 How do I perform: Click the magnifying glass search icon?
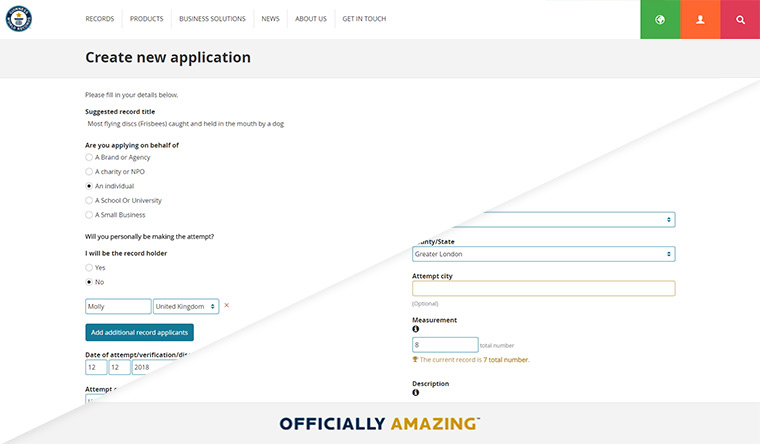[x=740, y=19]
